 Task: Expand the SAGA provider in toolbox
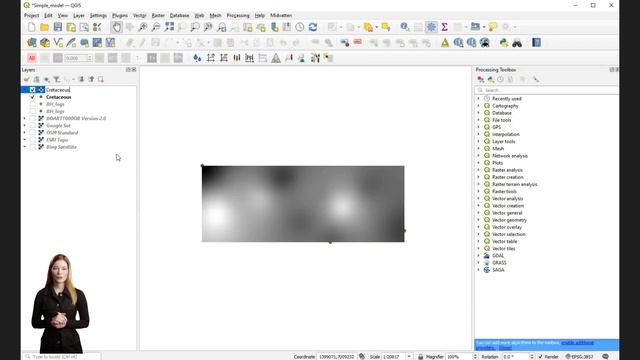coord(478,270)
